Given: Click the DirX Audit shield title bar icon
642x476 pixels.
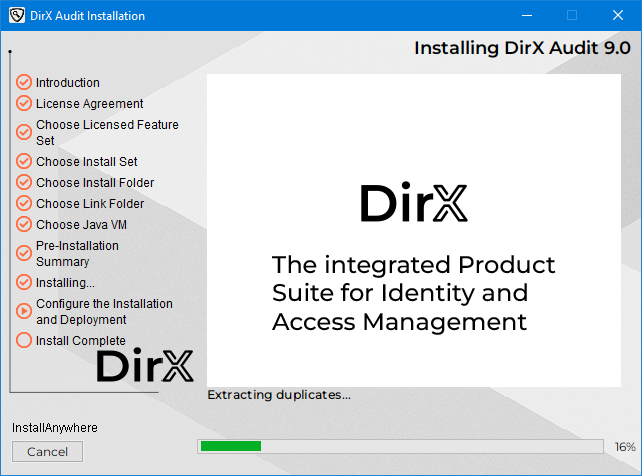Looking at the screenshot, I should (x=16, y=15).
